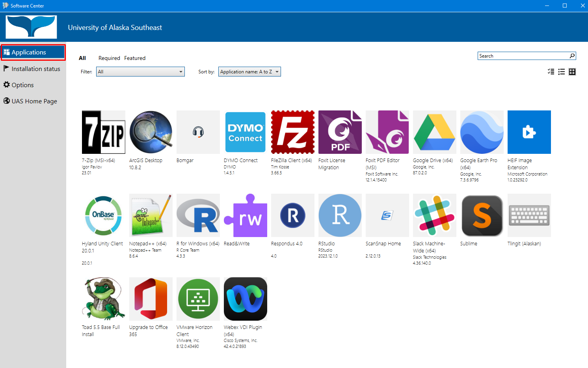This screenshot has height=368, width=588.
Task: Open the Foxit PDF Editor icon
Action: coord(387,132)
